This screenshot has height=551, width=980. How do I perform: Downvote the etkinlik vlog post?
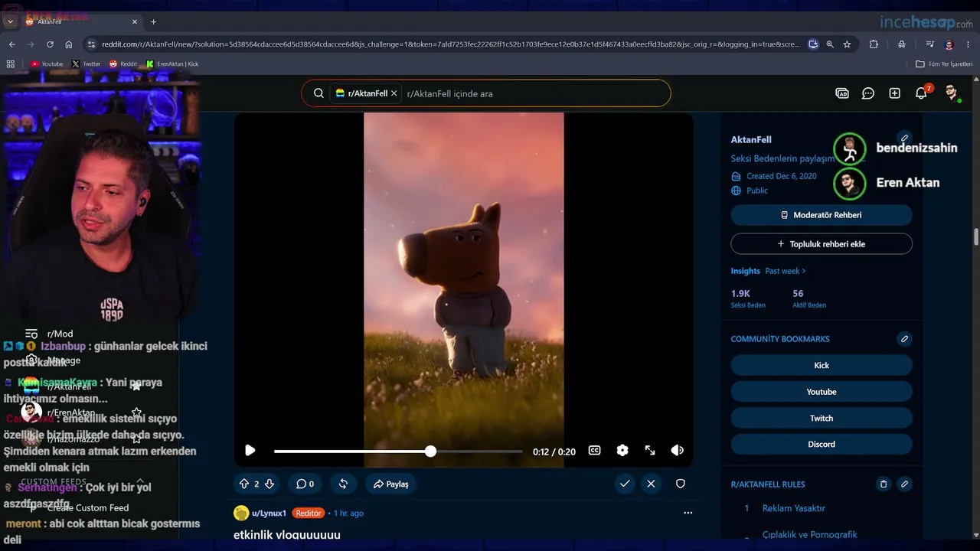(x=269, y=484)
